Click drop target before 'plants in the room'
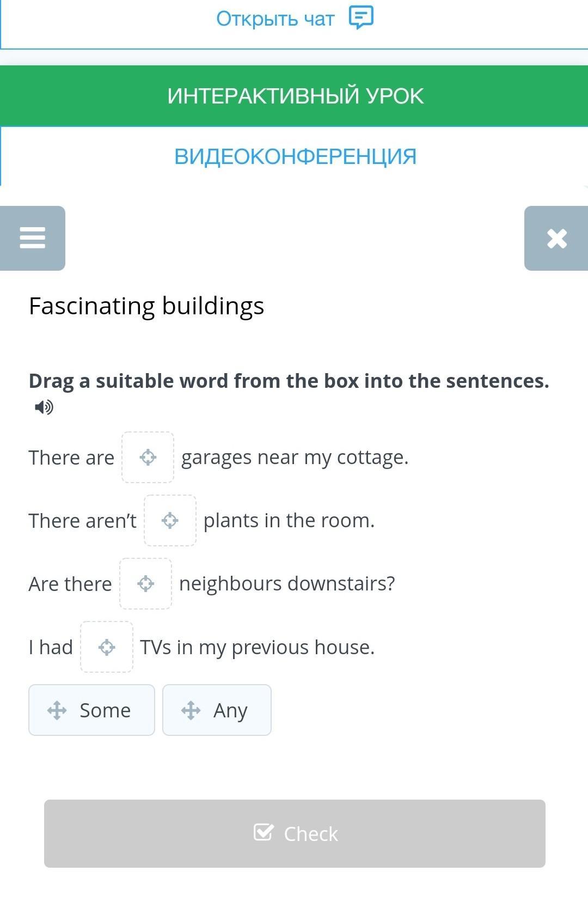The image size is (588, 914). [x=170, y=521]
